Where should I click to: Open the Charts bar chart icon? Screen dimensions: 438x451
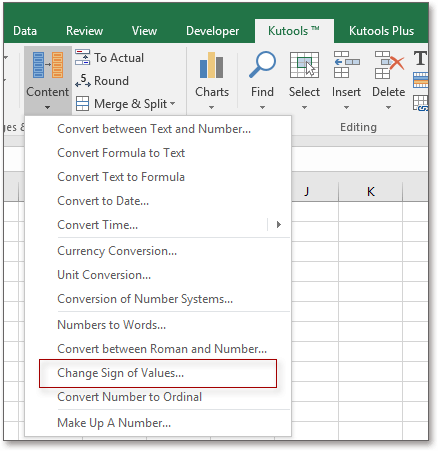click(211, 65)
